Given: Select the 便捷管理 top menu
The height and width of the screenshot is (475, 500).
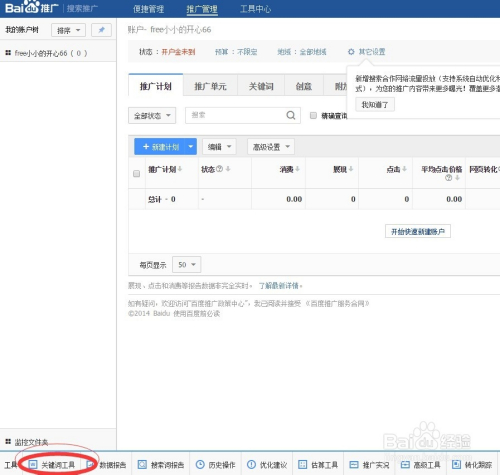Looking at the screenshot, I should [149, 9].
